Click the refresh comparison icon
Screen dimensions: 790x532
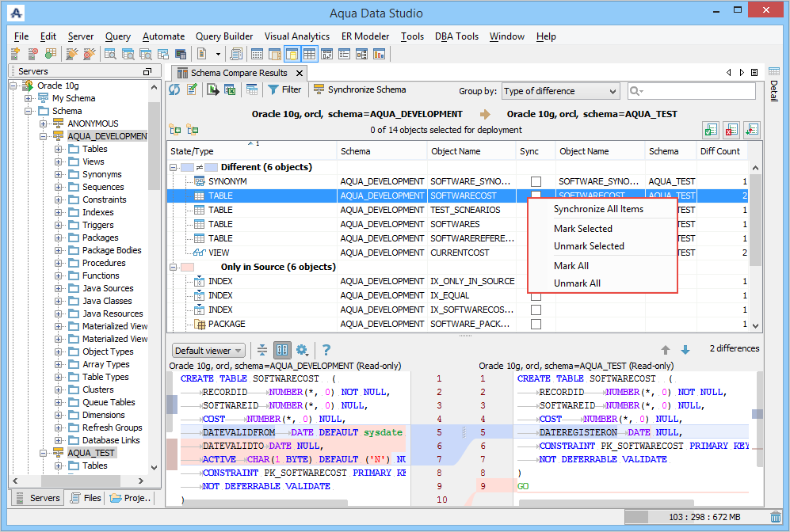(x=175, y=90)
